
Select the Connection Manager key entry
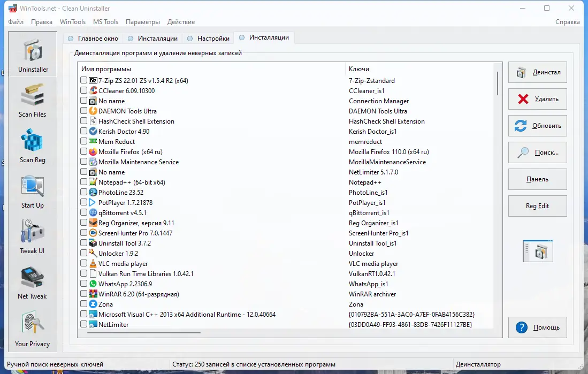379,101
